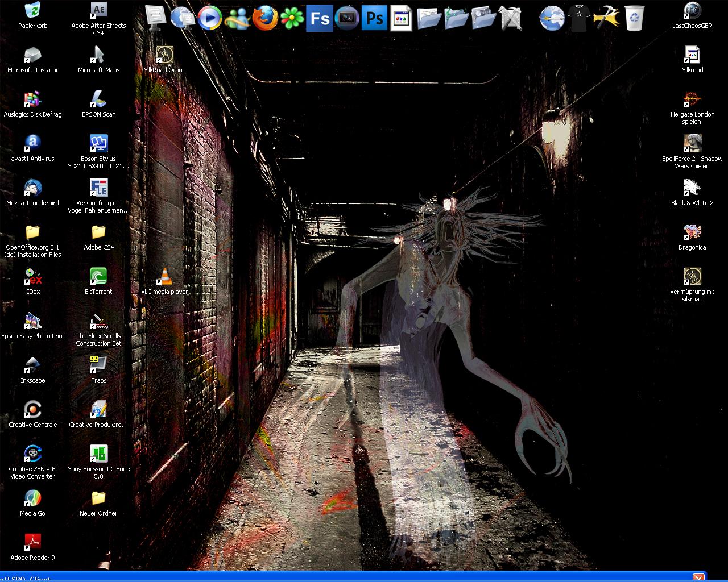The image size is (728, 582).
Task: Click the Hellgate London spielen shortcut
Action: click(692, 99)
